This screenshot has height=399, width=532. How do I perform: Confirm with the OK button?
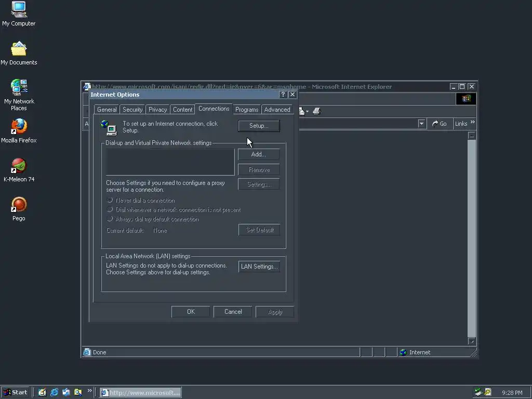click(x=191, y=312)
